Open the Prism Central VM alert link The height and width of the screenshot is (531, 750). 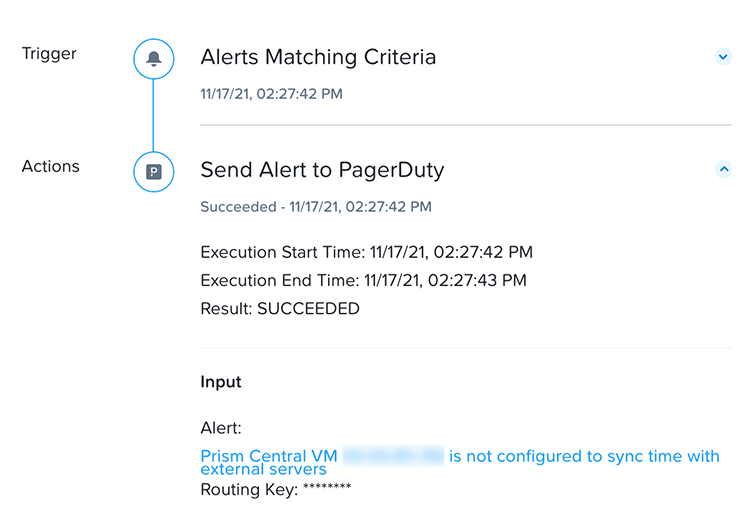coord(269,456)
